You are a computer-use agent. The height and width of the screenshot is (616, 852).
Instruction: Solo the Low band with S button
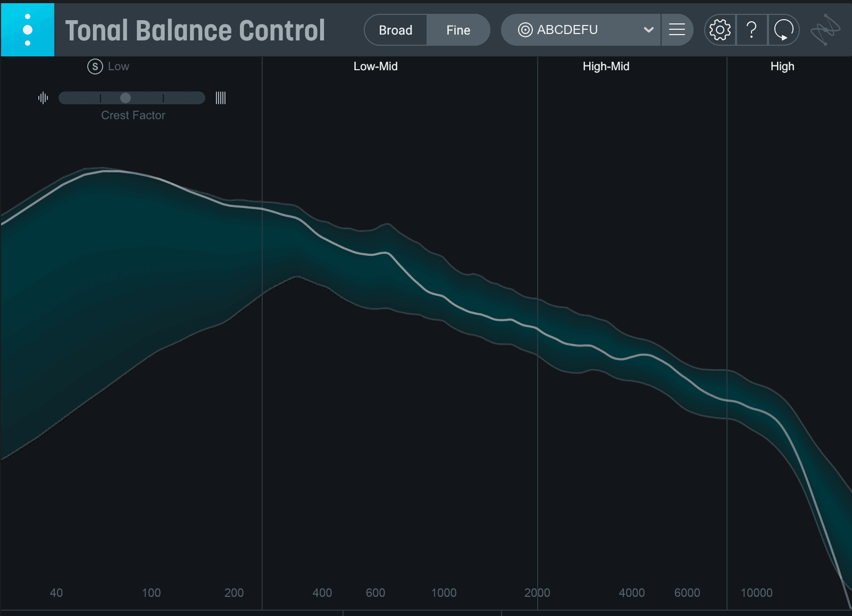(x=95, y=66)
